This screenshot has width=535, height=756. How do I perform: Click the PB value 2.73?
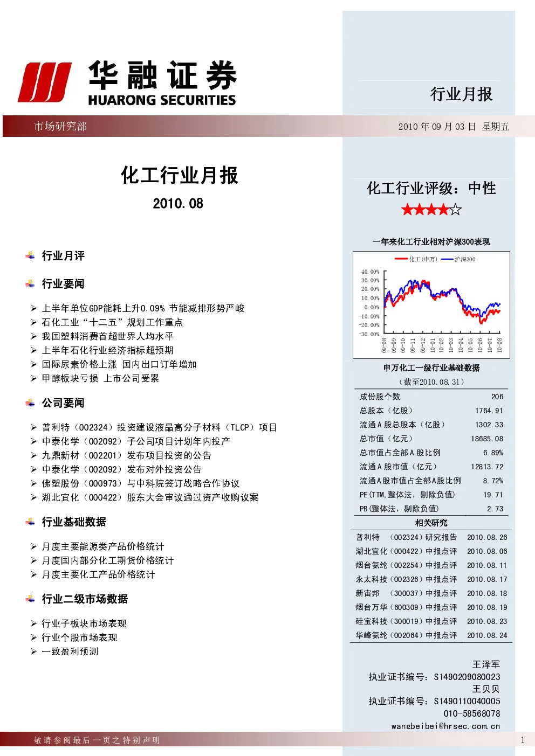tap(495, 509)
